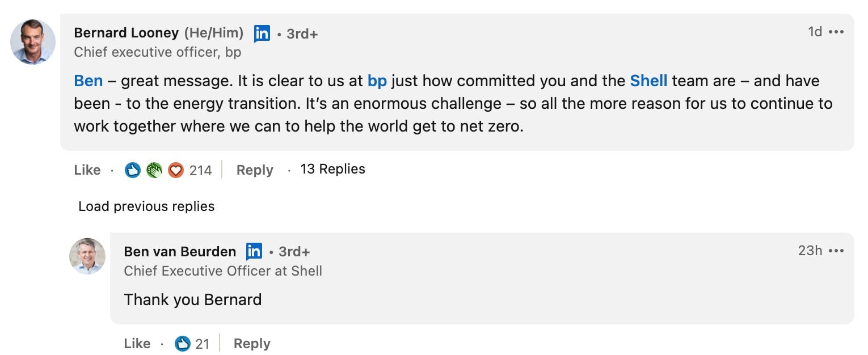Reply to Ben van Beurden's comment
The height and width of the screenshot is (355, 868).
pyautogui.click(x=252, y=344)
